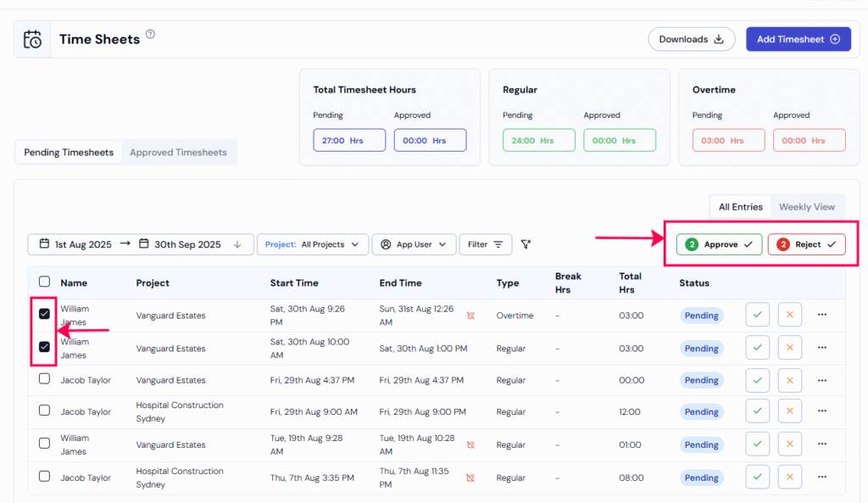
Task: Reject Jacob Taylor's 00:00 hours entry
Action: (789, 380)
